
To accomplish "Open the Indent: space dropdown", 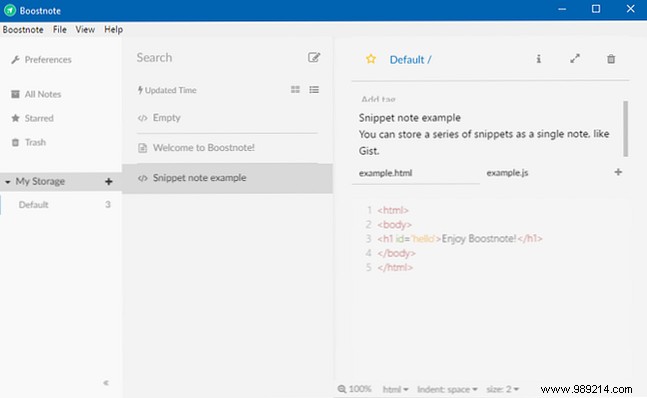I will [x=447, y=389].
